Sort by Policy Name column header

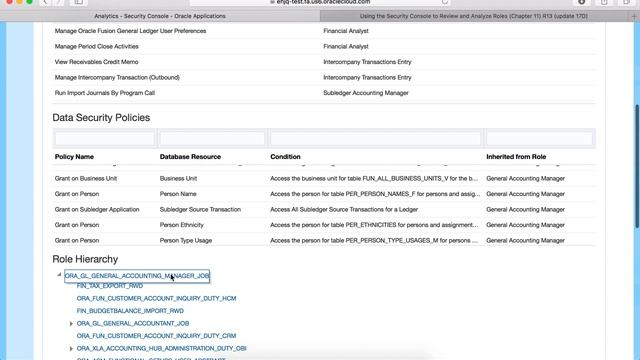coord(74,157)
